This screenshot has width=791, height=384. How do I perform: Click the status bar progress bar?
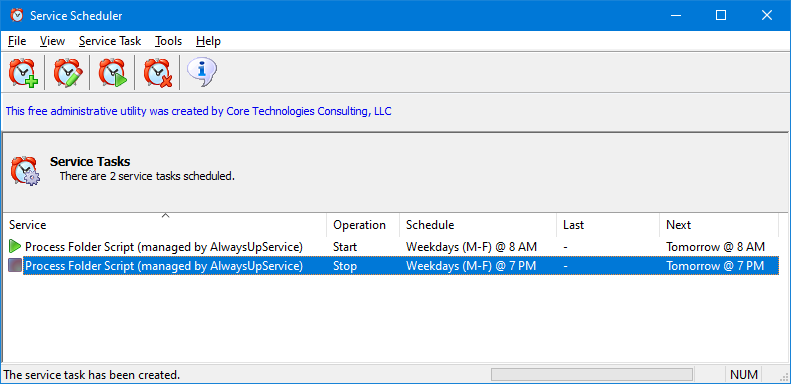tap(592, 374)
